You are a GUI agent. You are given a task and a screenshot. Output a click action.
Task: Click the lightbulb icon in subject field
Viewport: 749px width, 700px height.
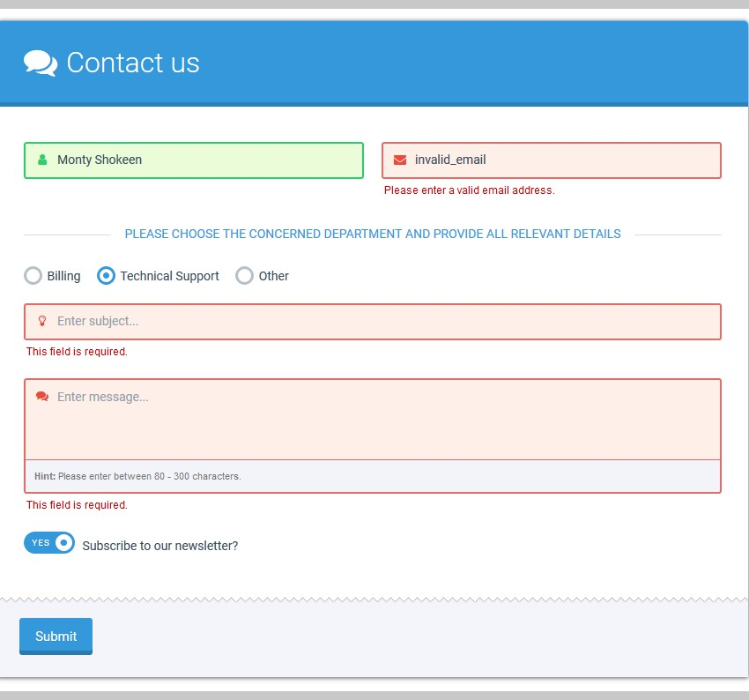click(x=42, y=321)
